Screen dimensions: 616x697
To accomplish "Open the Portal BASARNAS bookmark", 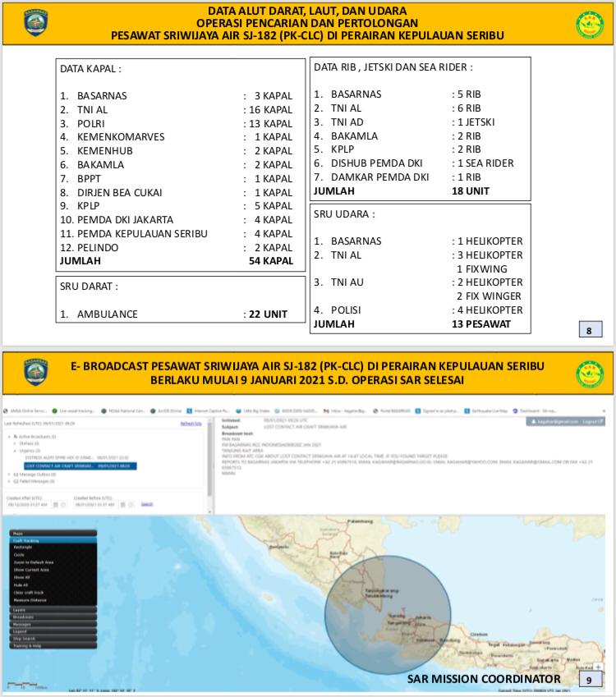I will pos(392,410).
